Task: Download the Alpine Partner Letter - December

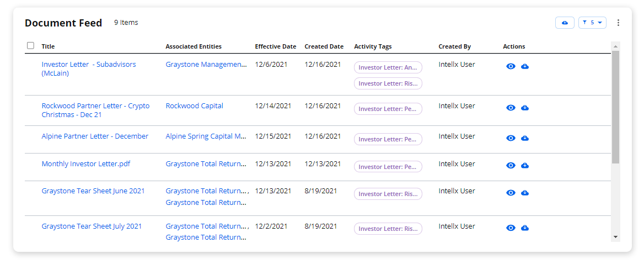Action: [x=525, y=138]
